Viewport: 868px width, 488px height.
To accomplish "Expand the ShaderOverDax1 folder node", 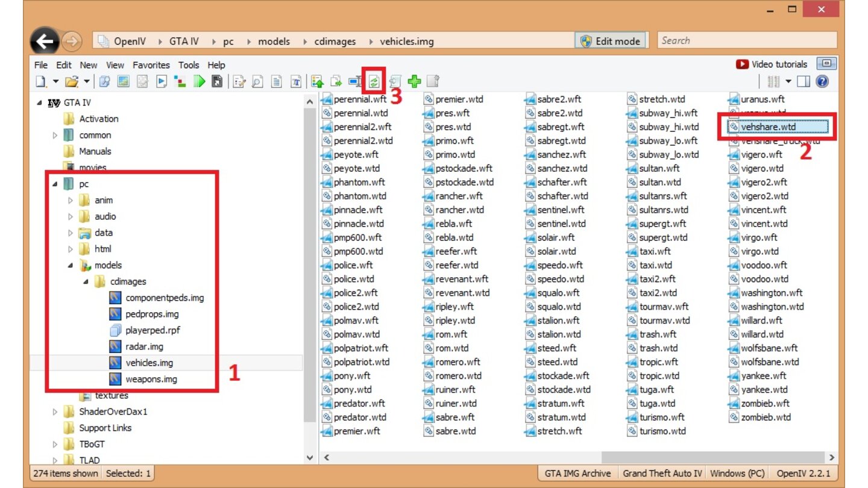I will [55, 412].
